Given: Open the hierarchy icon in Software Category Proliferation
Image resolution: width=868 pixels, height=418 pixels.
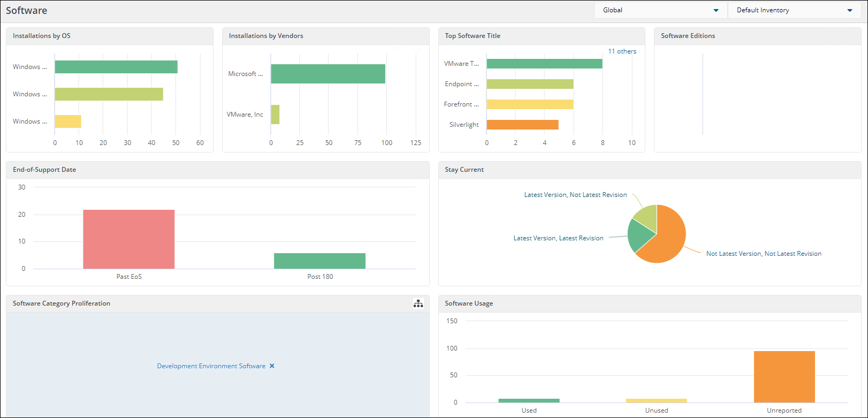Looking at the screenshot, I should [x=418, y=303].
